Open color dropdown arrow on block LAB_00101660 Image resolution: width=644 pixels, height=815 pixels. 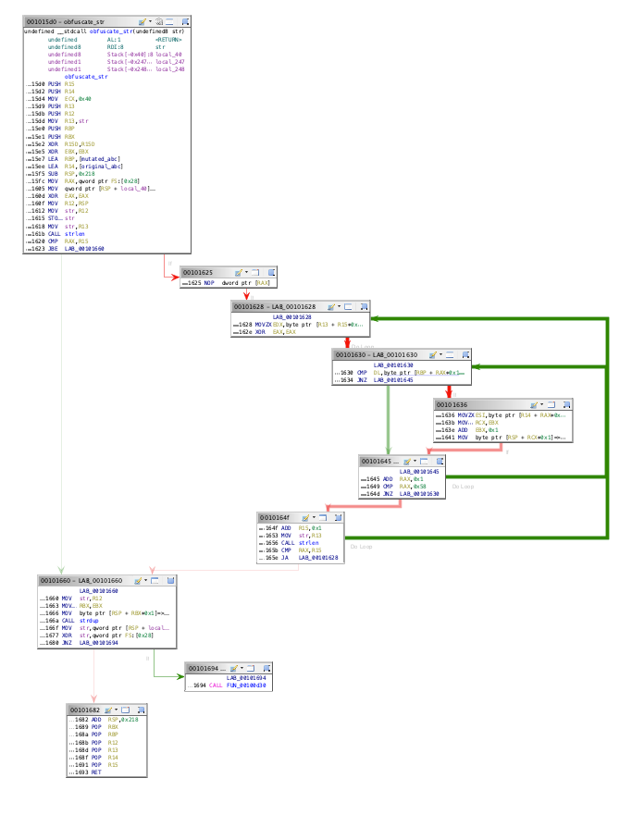pos(145,580)
